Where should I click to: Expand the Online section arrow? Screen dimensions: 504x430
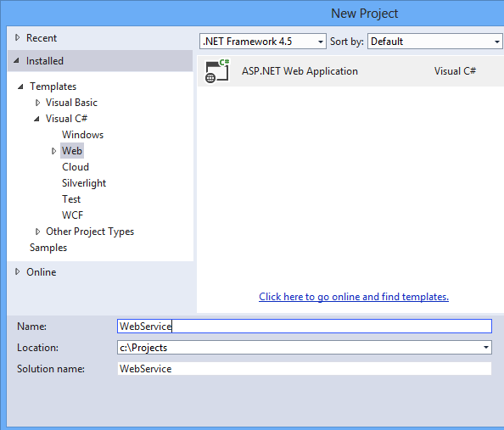pyautogui.click(x=17, y=272)
